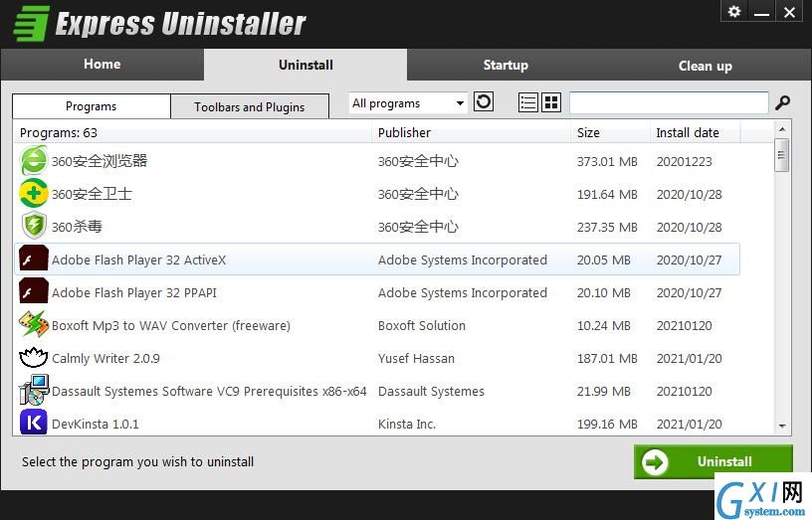Open the Clean up tab
Viewport: 812px width, 520px height.
pyautogui.click(x=705, y=66)
